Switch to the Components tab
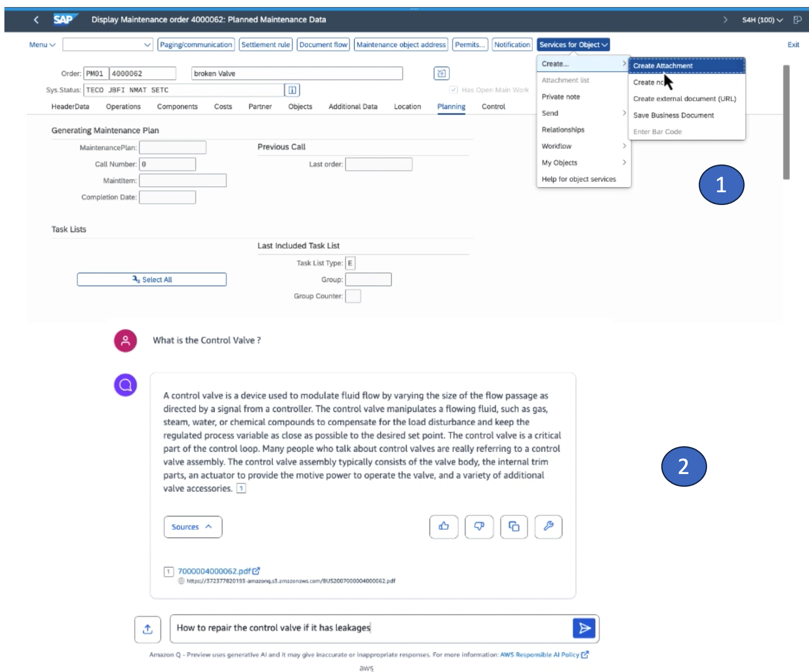The width and height of the screenshot is (809, 672). [x=177, y=107]
